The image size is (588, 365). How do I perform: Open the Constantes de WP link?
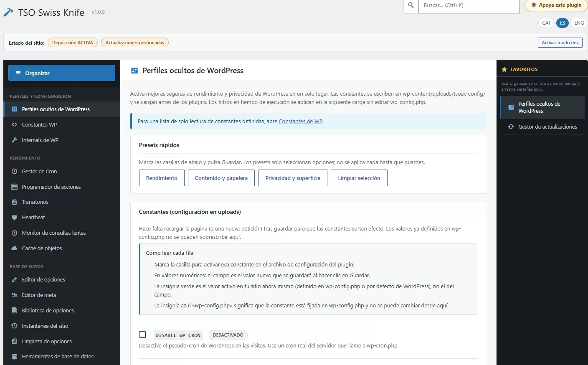point(301,122)
